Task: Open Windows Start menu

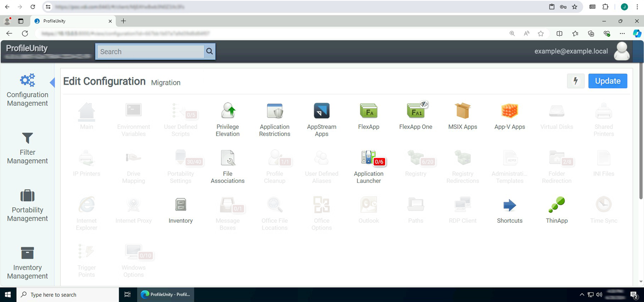Action: (8, 295)
